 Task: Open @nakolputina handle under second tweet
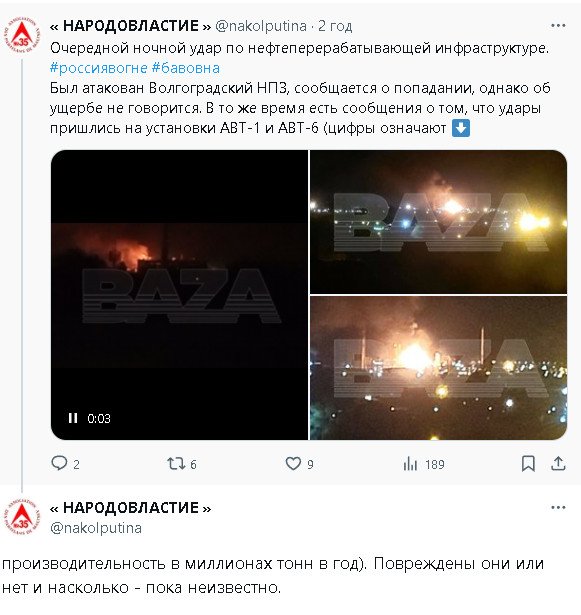coord(96,528)
